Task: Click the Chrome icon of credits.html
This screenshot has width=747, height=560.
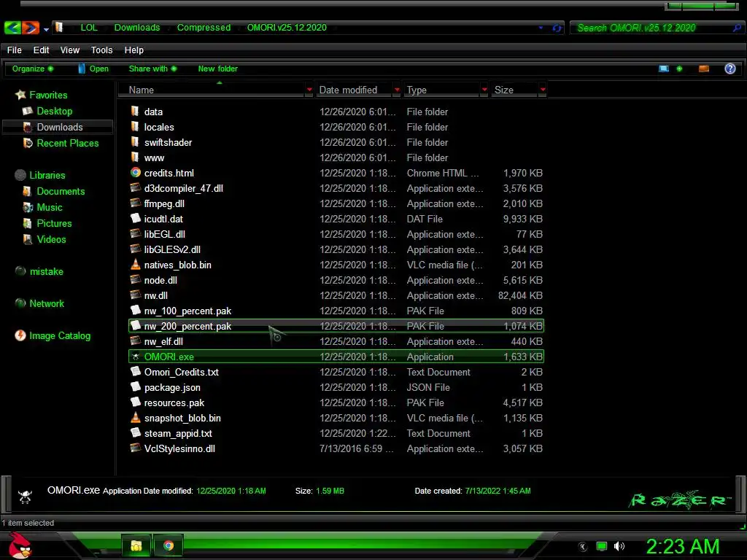Action: pos(136,172)
